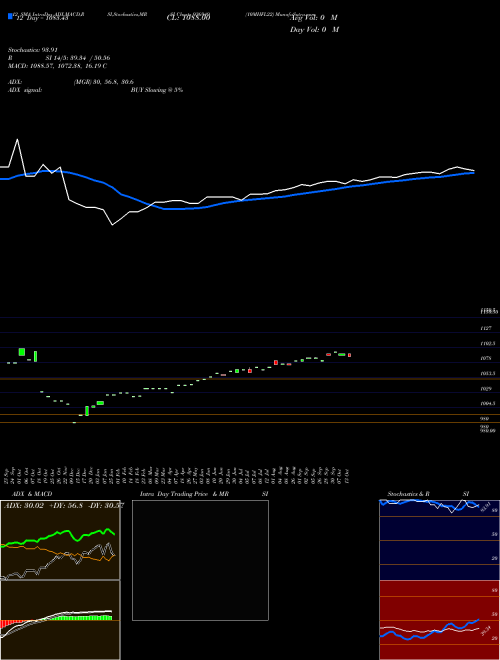Click the 'MACD: 1088.57, 1072.38, 16.19' line

(57, 66)
